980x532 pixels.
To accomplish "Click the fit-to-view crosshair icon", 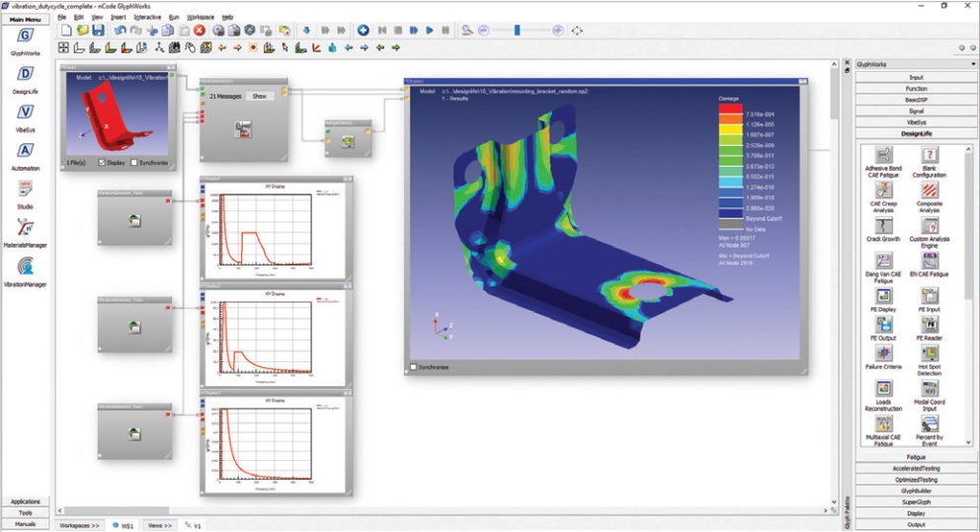I will 577,30.
